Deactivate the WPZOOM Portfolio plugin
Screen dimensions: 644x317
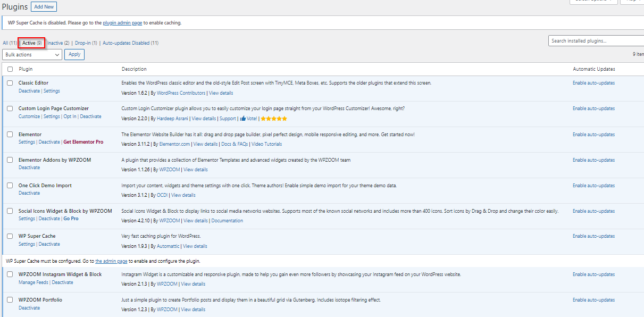[x=29, y=308]
